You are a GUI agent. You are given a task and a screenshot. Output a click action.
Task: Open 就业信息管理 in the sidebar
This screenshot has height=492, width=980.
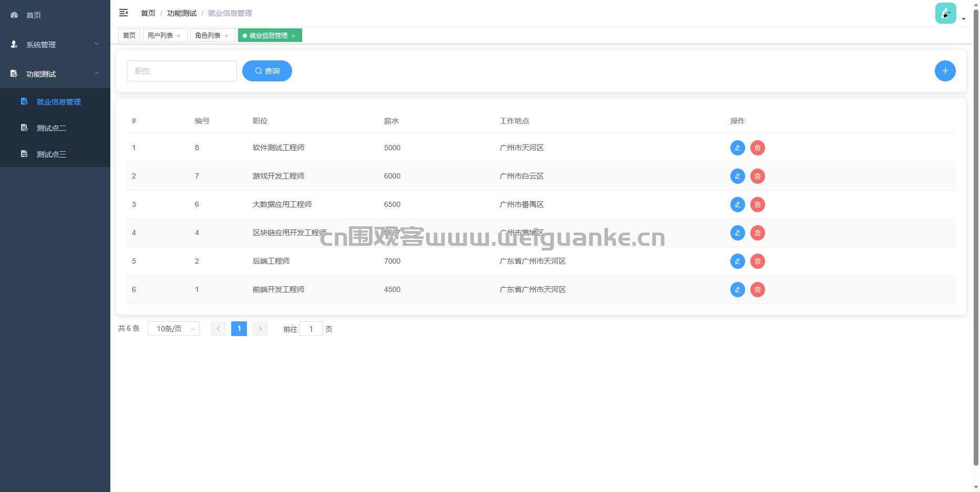point(55,102)
